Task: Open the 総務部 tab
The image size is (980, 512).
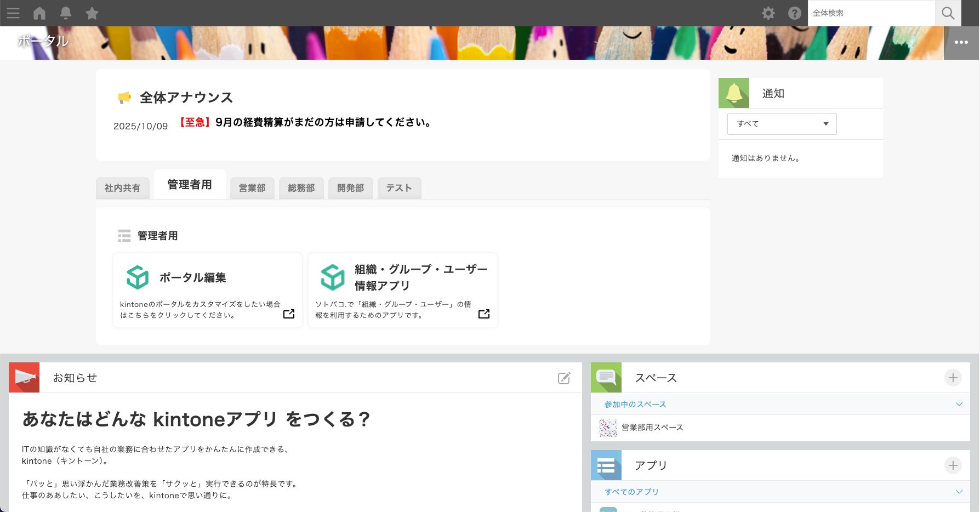Action: pyautogui.click(x=301, y=188)
